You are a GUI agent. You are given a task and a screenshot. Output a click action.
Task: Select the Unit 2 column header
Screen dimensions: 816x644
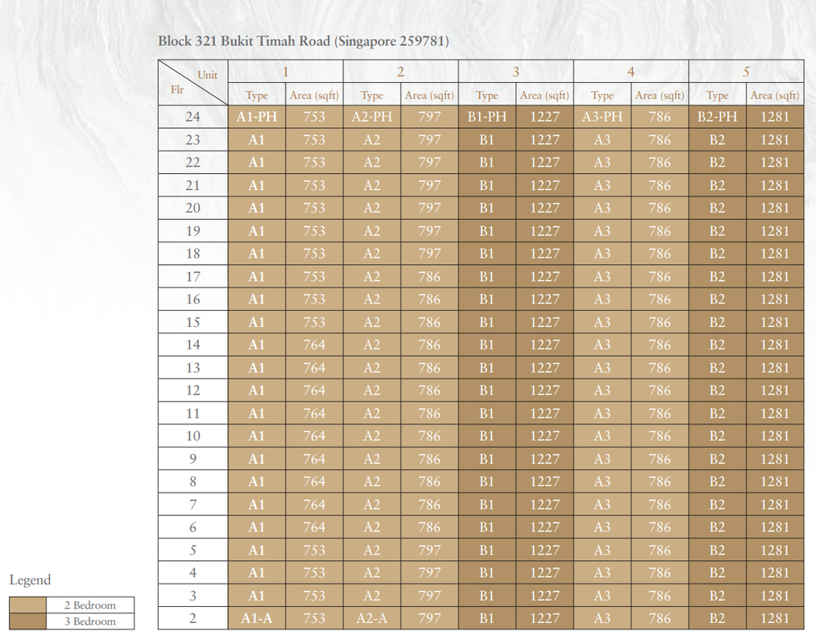[x=400, y=72]
